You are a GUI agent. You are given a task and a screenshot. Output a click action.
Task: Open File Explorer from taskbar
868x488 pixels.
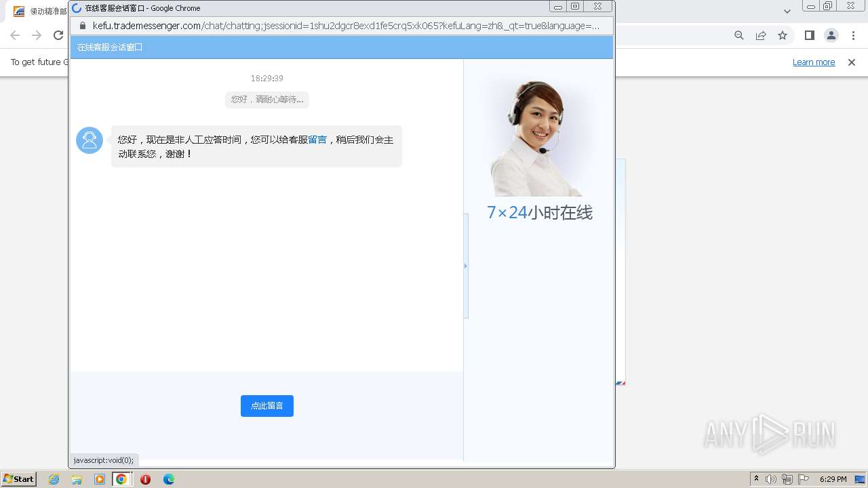[77, 479]
